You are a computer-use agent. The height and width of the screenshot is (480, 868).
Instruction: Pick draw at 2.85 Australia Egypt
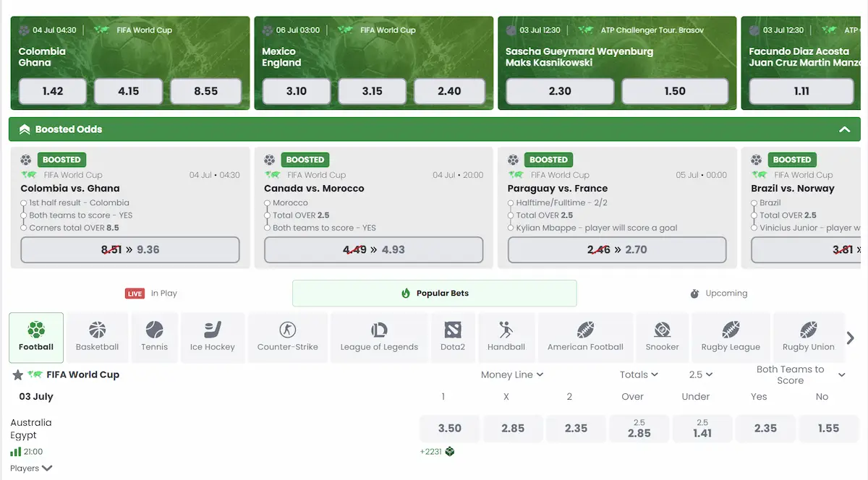click(x=513, y=428)
